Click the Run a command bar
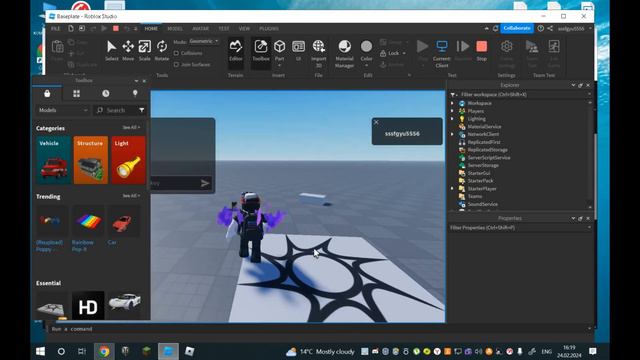Viewport: 640px width, 360px height. pos(320,329)
